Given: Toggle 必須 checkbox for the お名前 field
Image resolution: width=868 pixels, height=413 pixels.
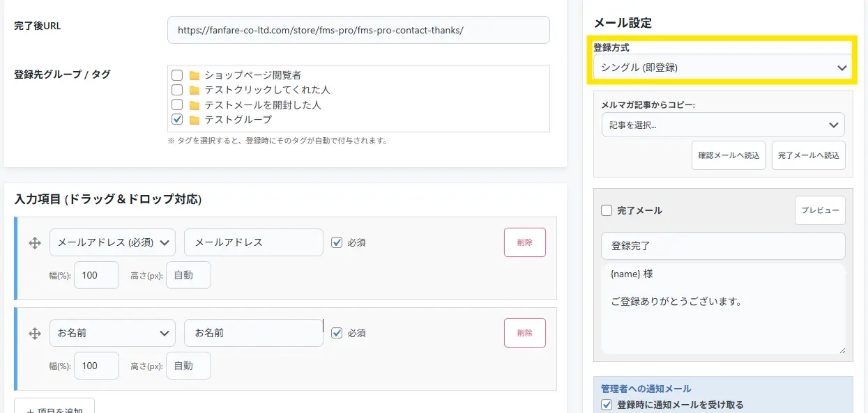Looking at the screenshot, I should coord(337,333).
